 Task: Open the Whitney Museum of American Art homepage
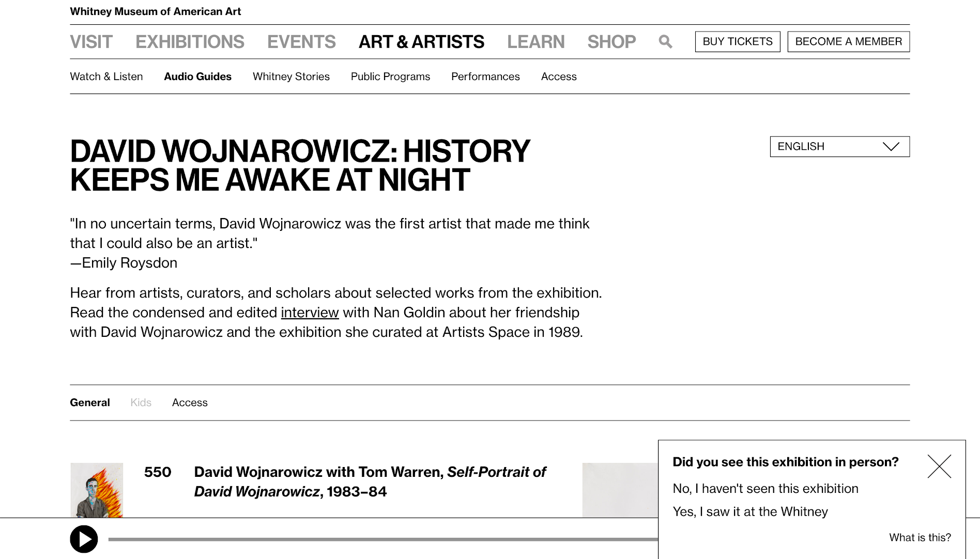156,11
